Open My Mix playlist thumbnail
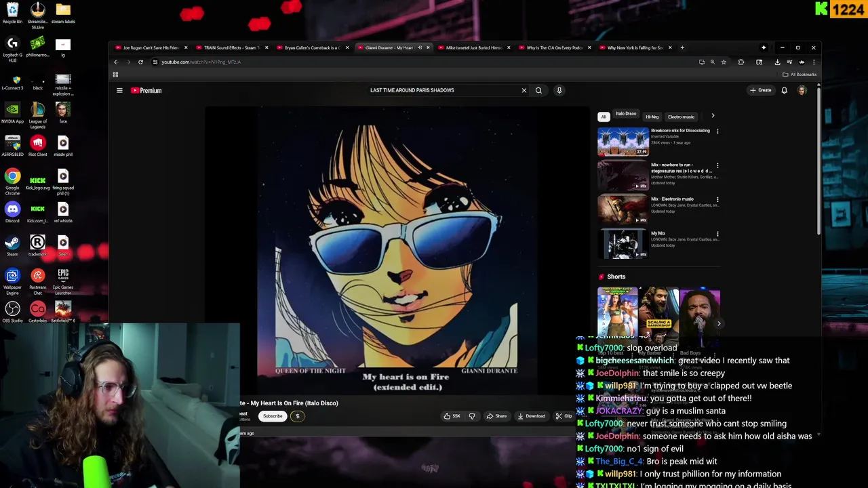The image size is (868, 488). (623, 244)
